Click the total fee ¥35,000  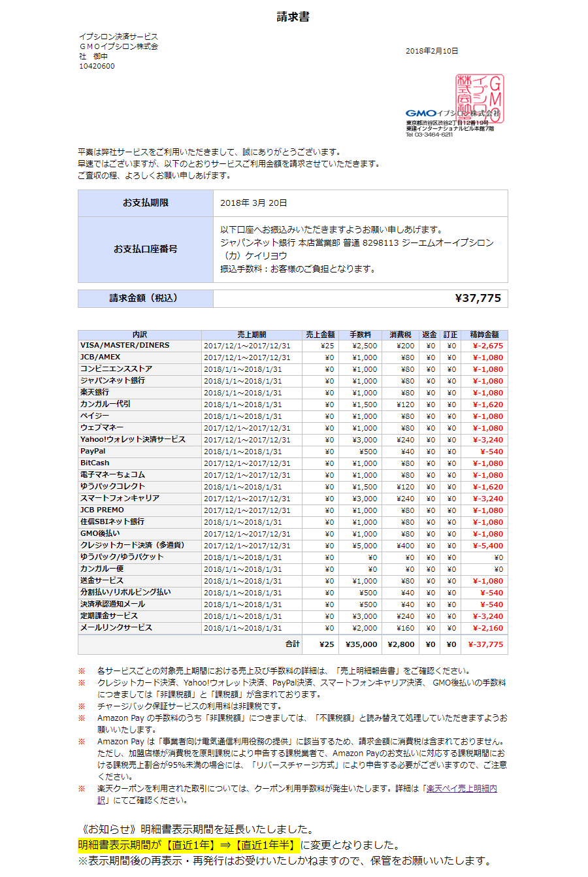pyautogui.click(x=362, y=644)
